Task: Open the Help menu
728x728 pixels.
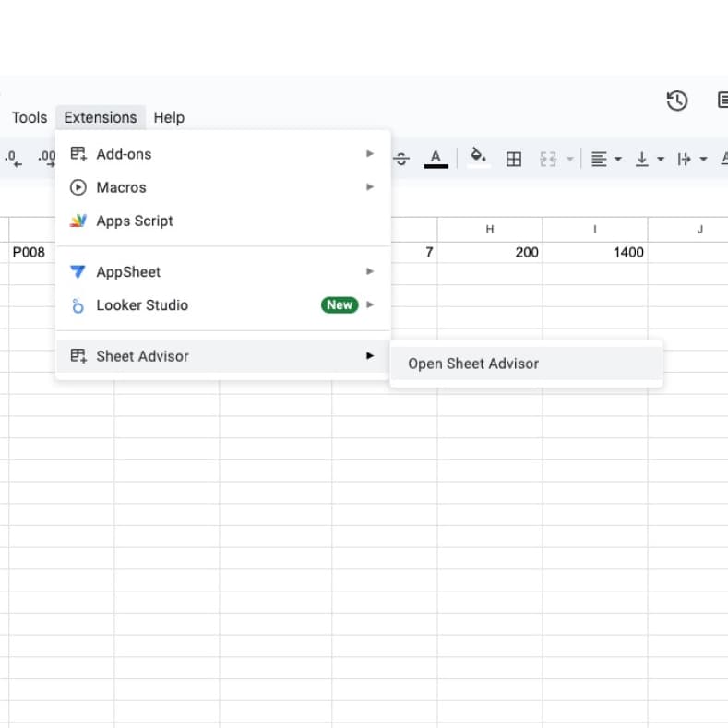Action: [169, 117]
